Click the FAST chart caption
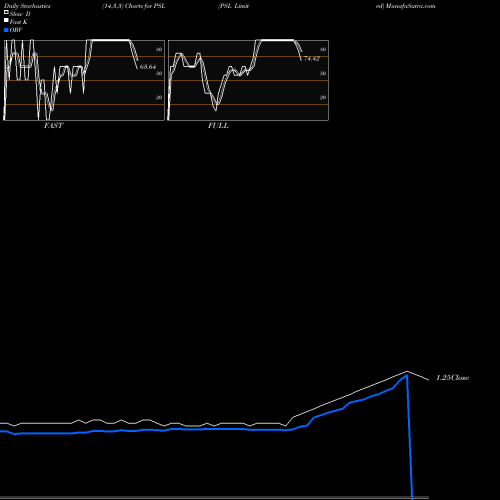Screen dimensions: 500x500 (x=53, y=126)
